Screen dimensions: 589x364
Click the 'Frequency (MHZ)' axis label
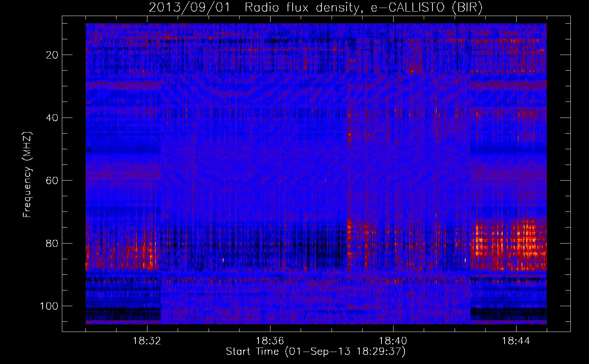coord(27,174)
